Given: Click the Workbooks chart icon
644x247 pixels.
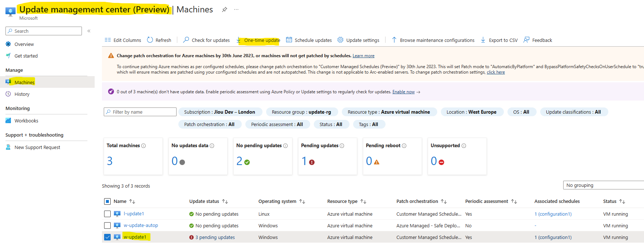Looking at the screenshot, I should pos(8,121).
